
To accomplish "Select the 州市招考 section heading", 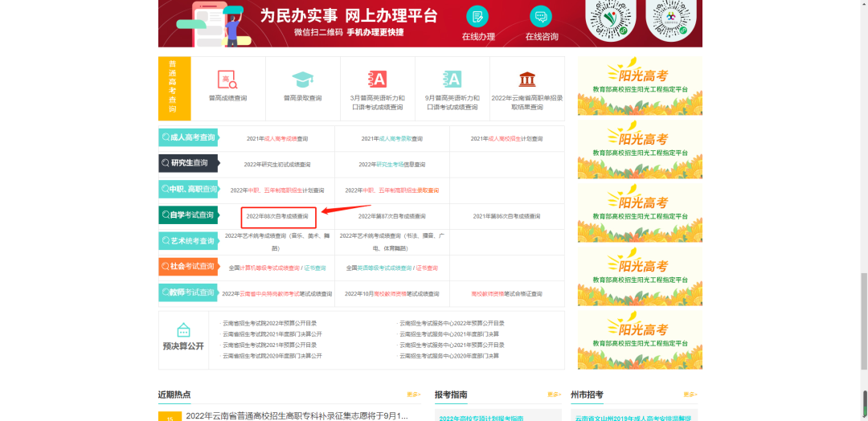I will (x=588, y=394).
